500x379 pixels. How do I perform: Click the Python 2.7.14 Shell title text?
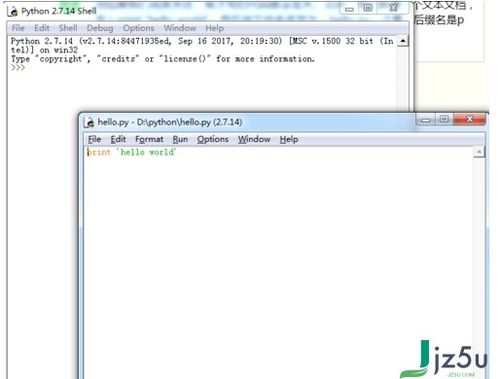point(59,11)
